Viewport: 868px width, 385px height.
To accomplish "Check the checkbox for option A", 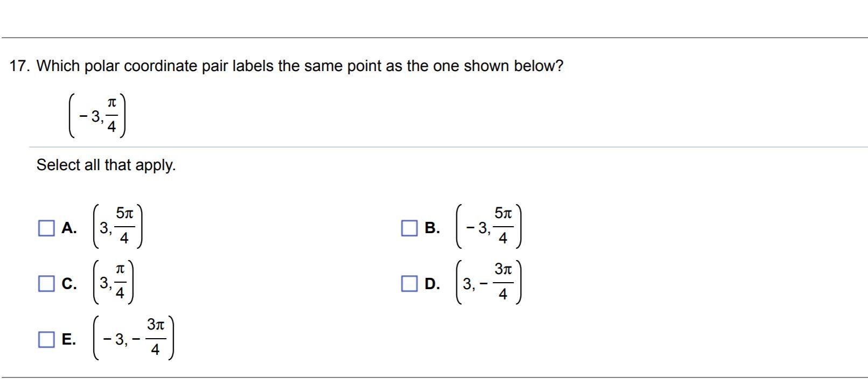I will [x=46, y=228].
